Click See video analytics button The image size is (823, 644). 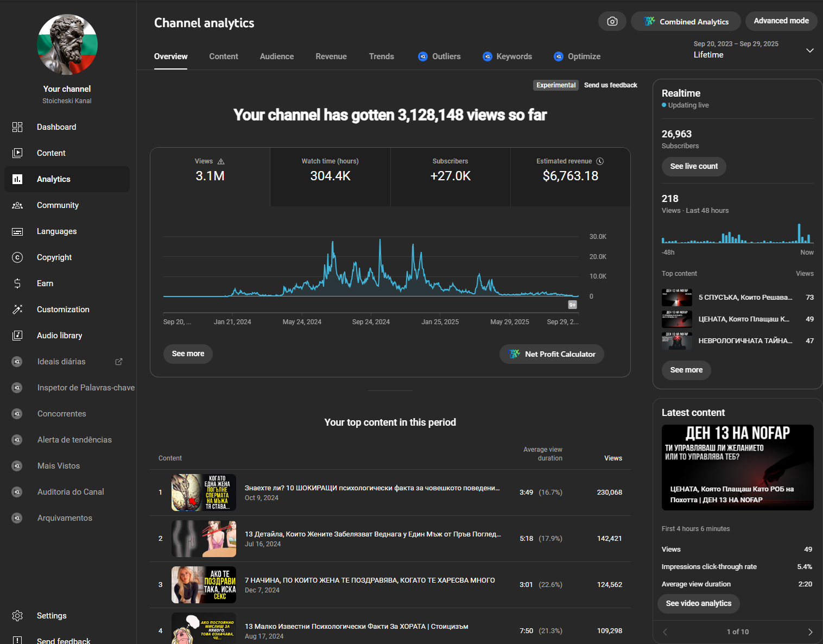click(x=699, y=603)
